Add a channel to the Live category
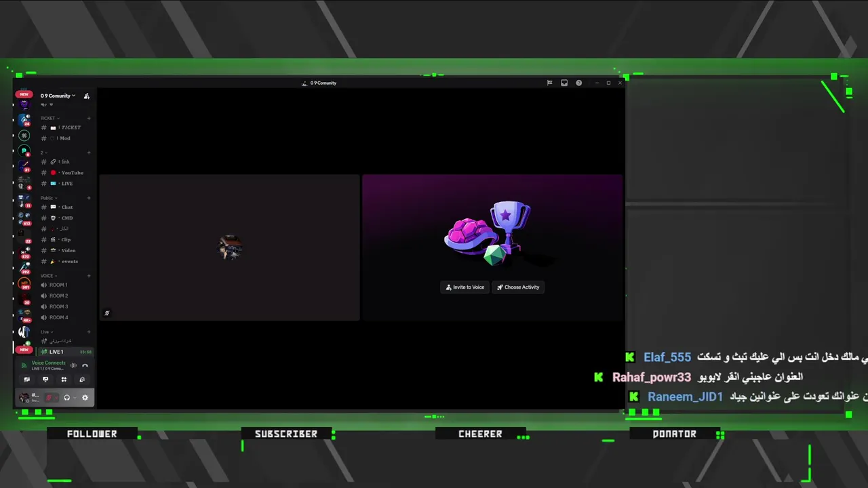The height and width of the screenshot is (488, 868). [x=89, y=332]
